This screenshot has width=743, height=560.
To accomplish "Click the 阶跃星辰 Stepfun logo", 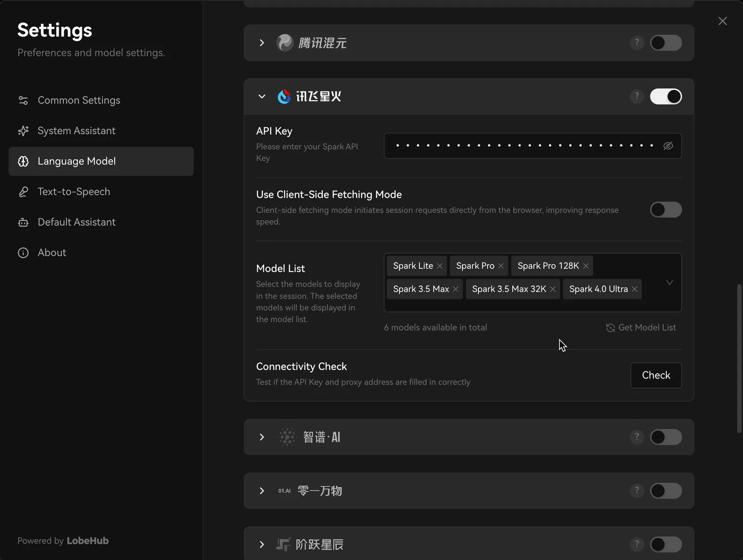I will (x=283, y=544).
